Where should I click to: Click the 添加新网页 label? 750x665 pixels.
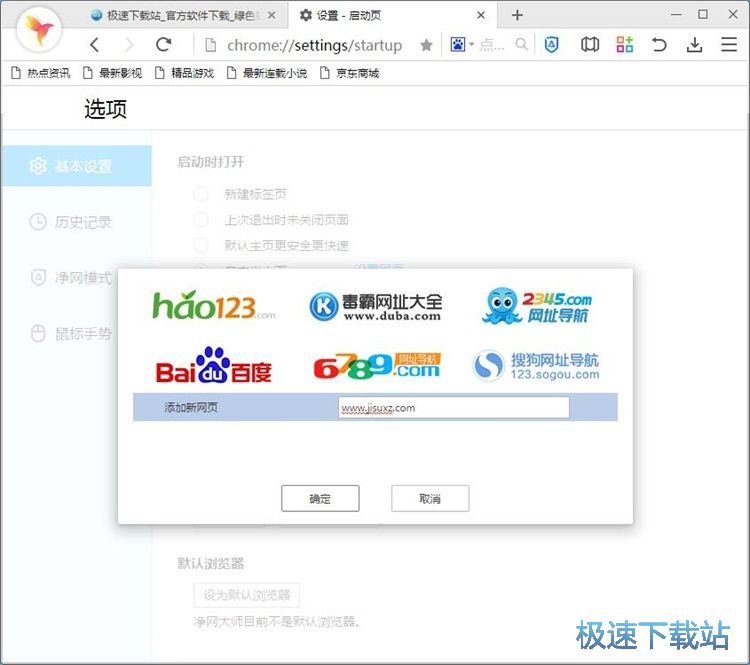click(x=191, y=408)
